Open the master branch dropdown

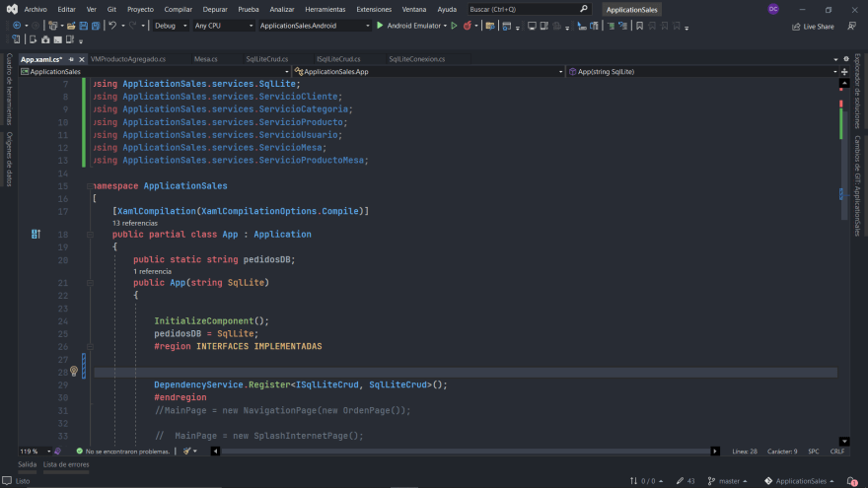point(727,481)
